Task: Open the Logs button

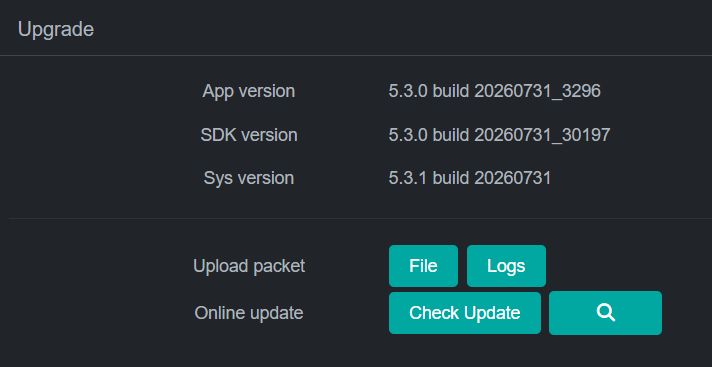Action: [x=506, y=266]
